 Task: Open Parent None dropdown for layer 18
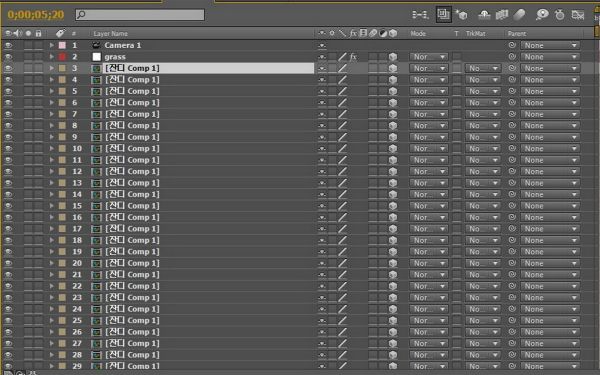(x=550, y=240)
